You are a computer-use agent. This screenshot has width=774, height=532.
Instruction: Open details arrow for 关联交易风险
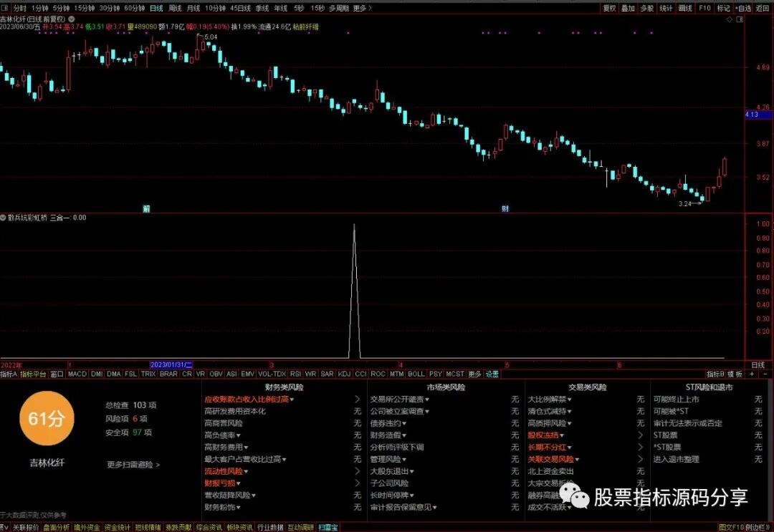click(640, 459)
